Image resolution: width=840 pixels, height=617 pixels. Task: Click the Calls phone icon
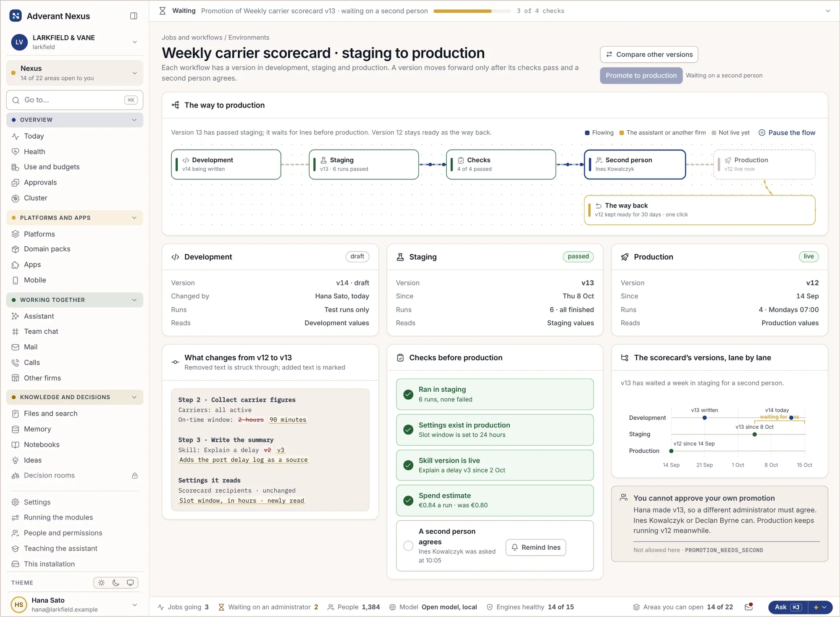16,363
